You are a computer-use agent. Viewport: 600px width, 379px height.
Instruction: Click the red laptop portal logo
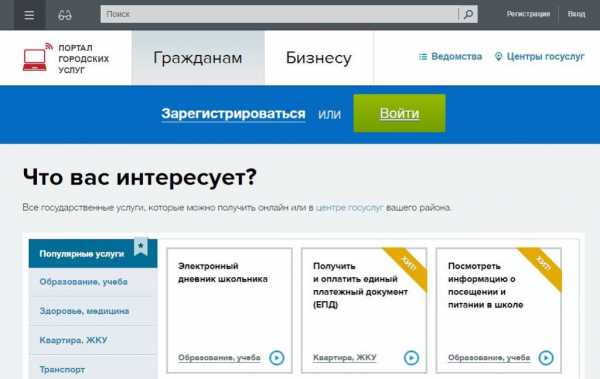coord(35,59)
